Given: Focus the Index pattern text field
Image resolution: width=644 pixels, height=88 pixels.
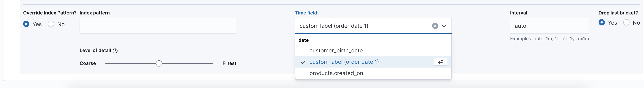Looking at the screenshot, I should [157, 26].
